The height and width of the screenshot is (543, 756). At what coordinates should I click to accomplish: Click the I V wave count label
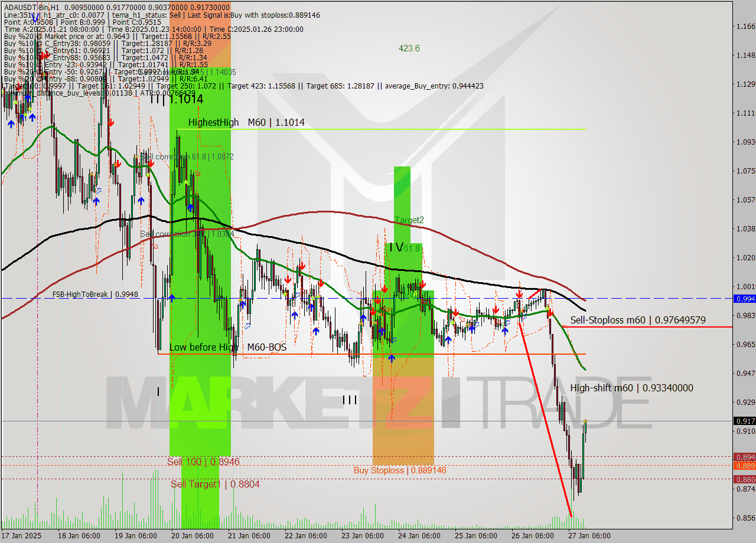pos(396,247)
